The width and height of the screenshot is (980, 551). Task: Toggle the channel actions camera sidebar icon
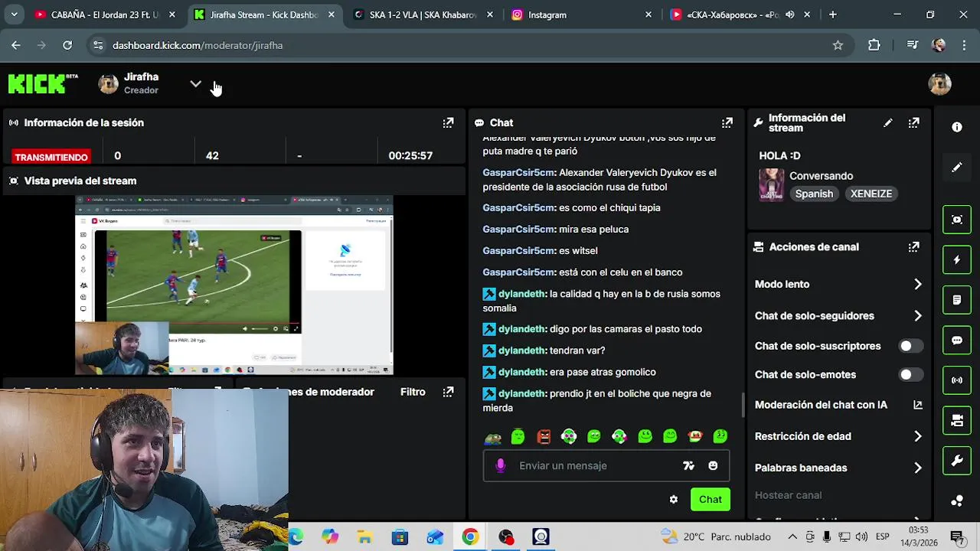pos(957,421)
